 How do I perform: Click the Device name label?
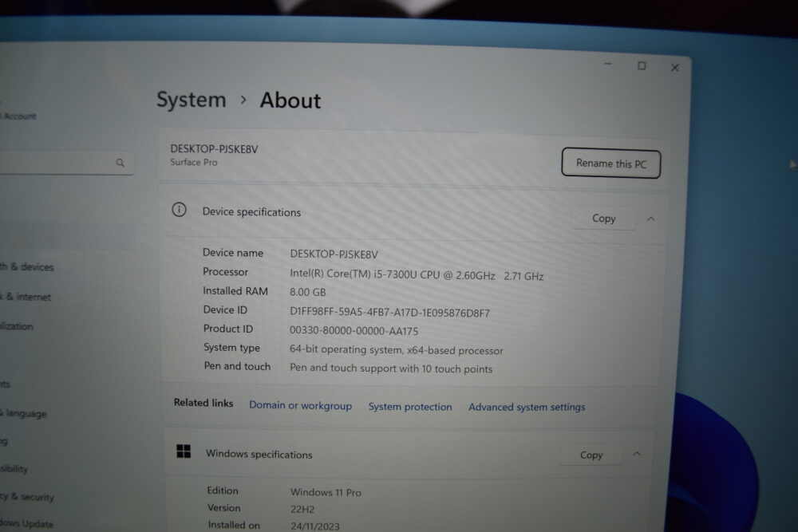(x=233, y=253)
